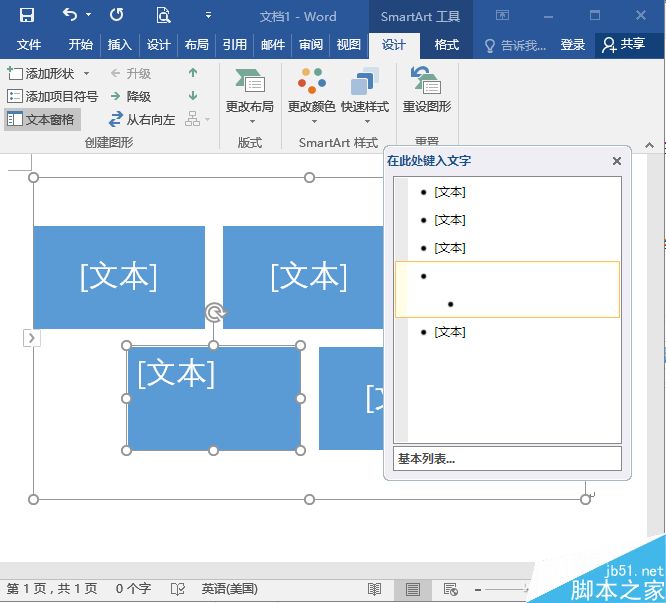
Task: Click 降级 demote button
Action: click(130, 96)
